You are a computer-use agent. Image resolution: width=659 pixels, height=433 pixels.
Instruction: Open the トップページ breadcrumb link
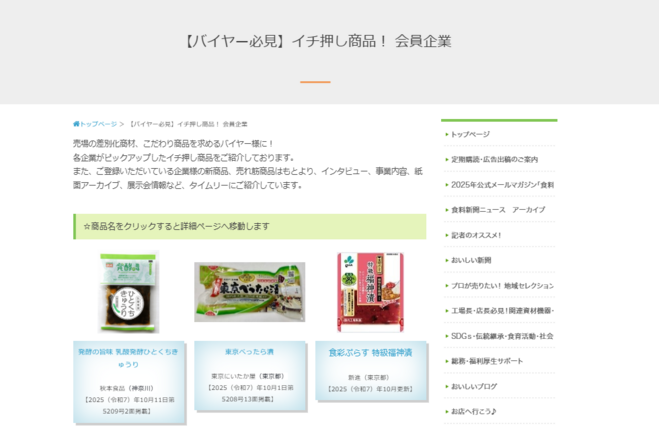[x=99, y=124]
